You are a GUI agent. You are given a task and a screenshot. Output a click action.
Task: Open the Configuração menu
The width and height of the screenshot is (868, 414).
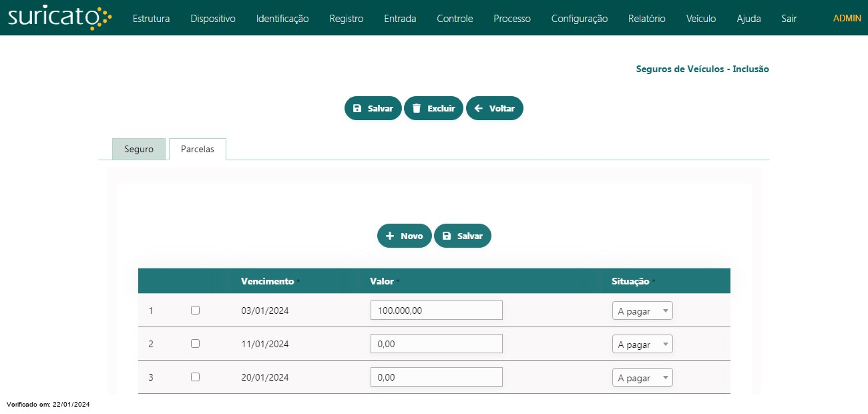point(579,19)
